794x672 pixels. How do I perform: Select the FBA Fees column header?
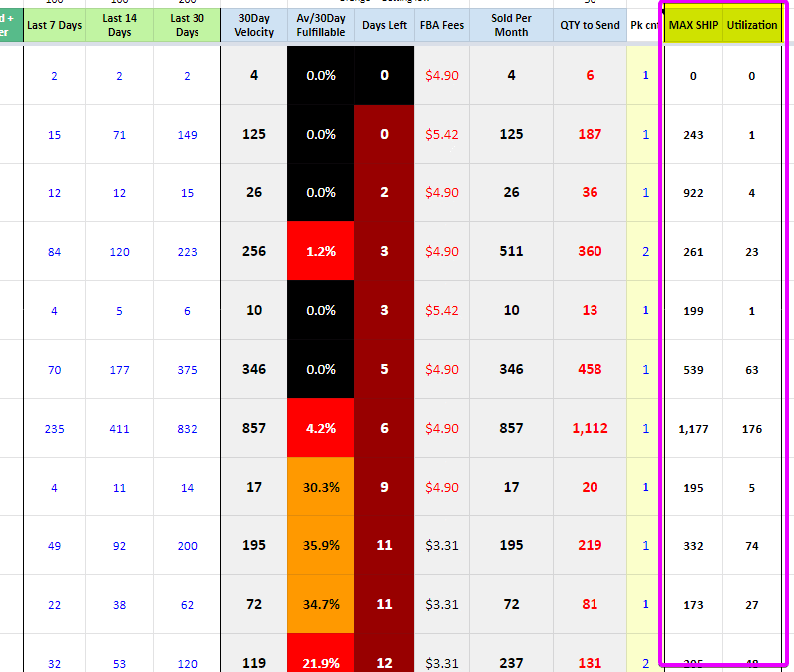(442, 25)
